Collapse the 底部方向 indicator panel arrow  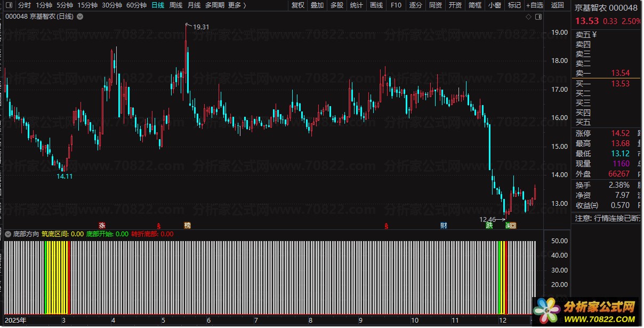[8, 234]
